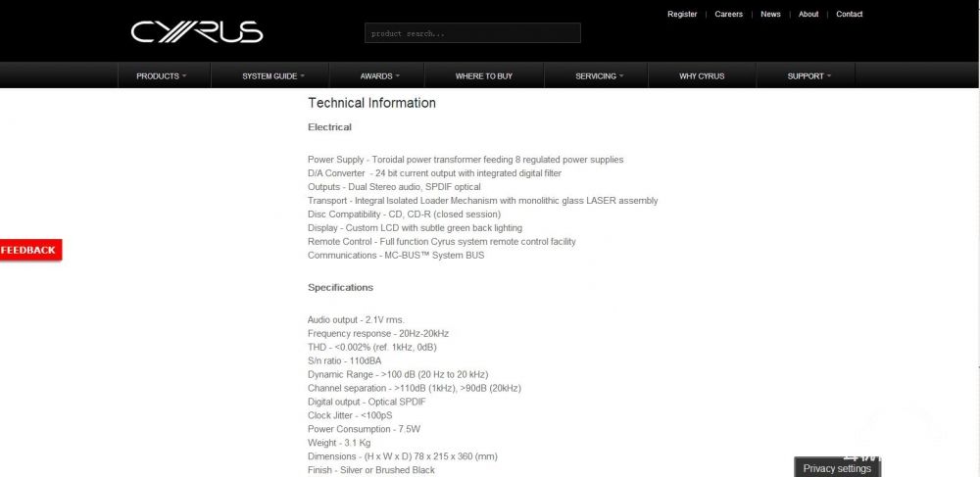
Task: Open the Contact link
Action: [850, 14]
